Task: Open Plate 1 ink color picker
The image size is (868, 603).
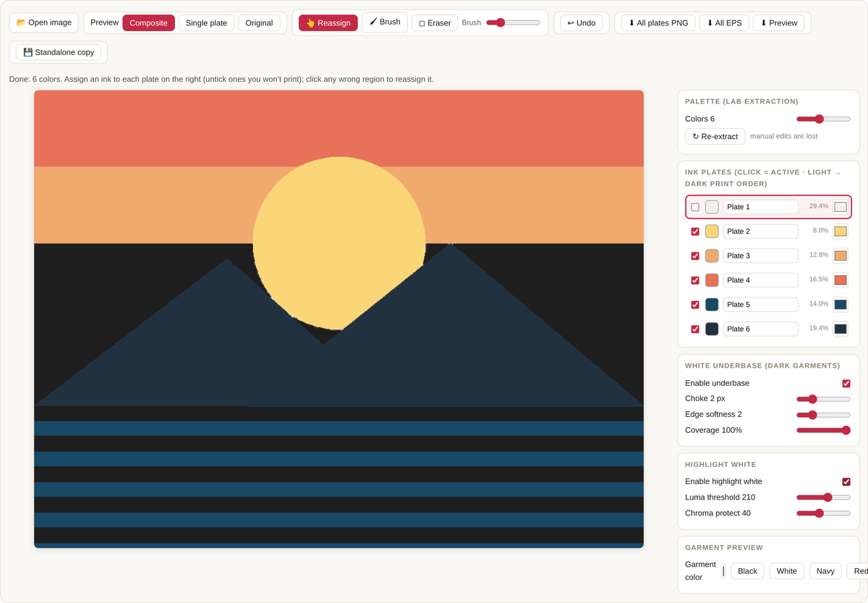Action: tap(840, 207)
